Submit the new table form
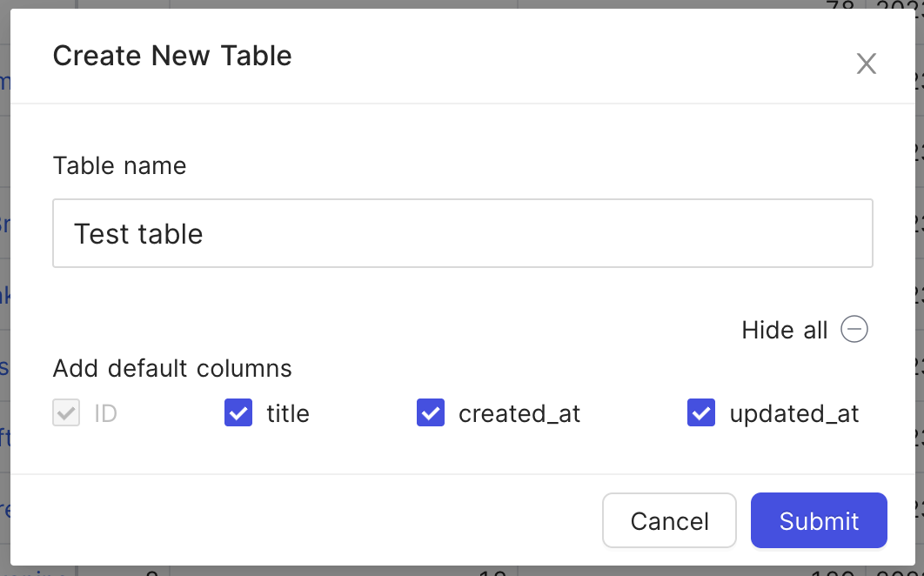The image size is (924, 576). point(819,520)
